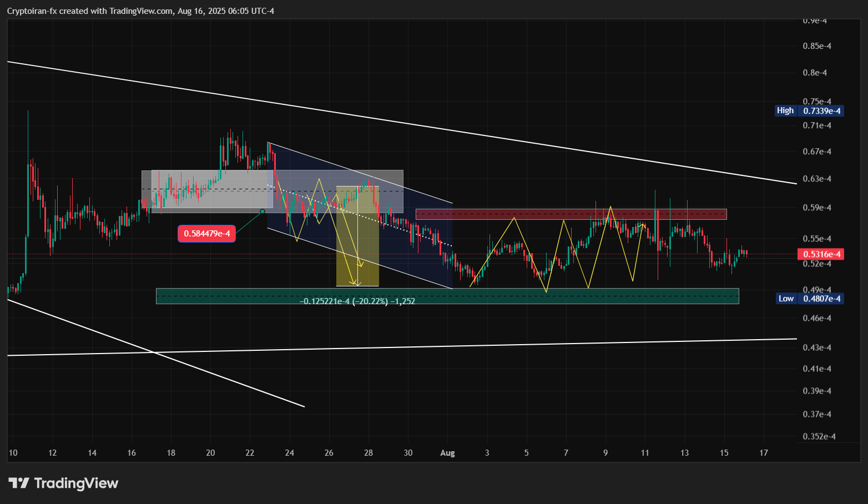Click the date label 18 on time axis
868x504 pixels.
[171, 453]
